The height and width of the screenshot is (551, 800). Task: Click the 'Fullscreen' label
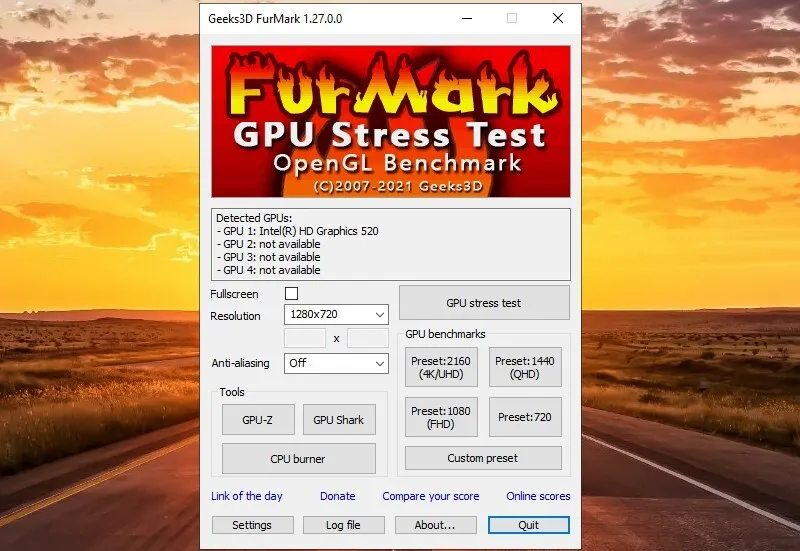[234, 294]
